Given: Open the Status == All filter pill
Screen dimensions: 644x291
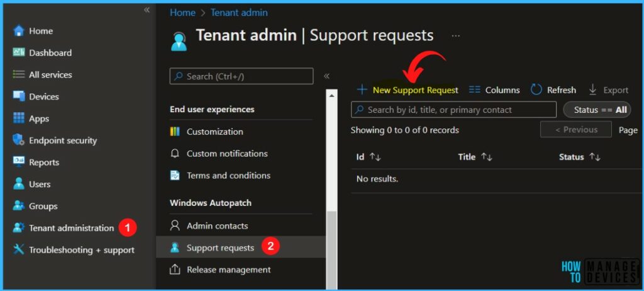Looking at the screenshot, I should [x=597, y=110].
